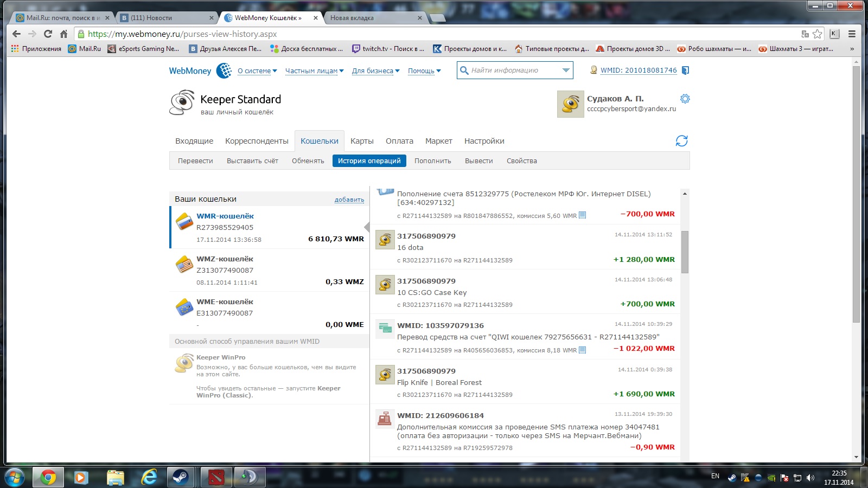Switch to the Mail.Ru browser tab

click(63, 18)
